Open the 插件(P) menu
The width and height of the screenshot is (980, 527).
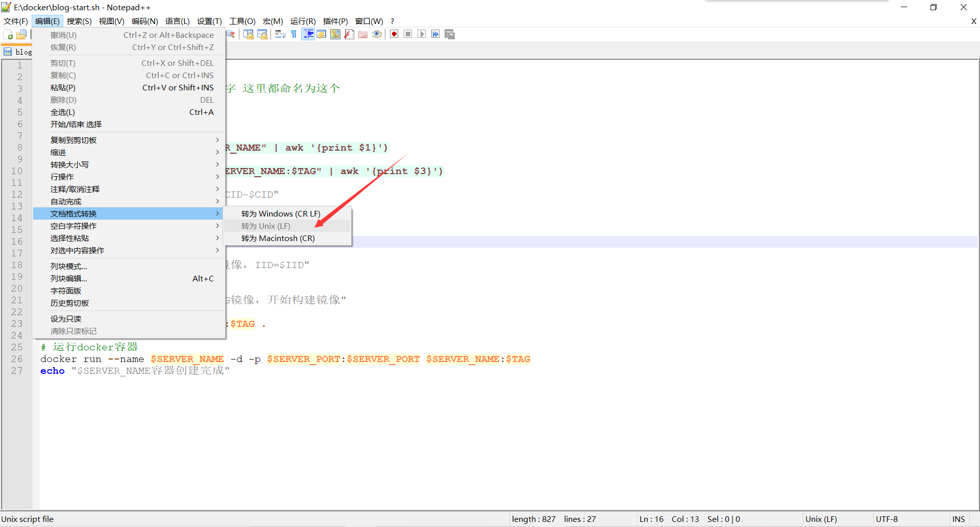335,21
